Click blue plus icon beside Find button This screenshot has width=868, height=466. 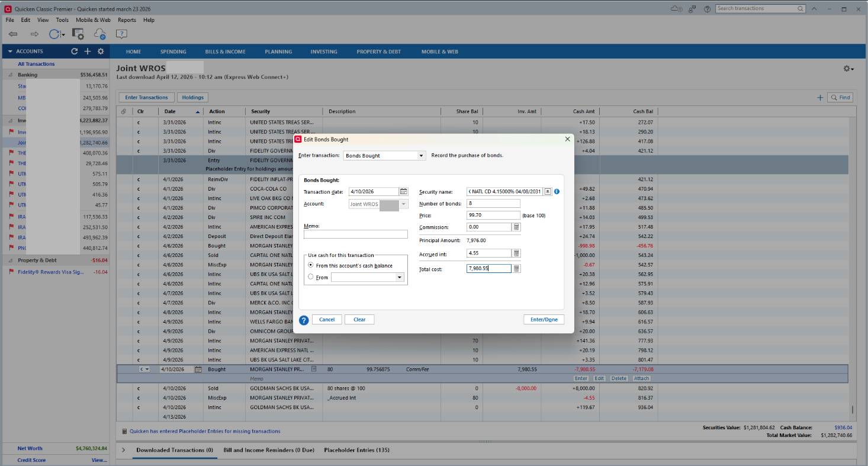point(820,98)
